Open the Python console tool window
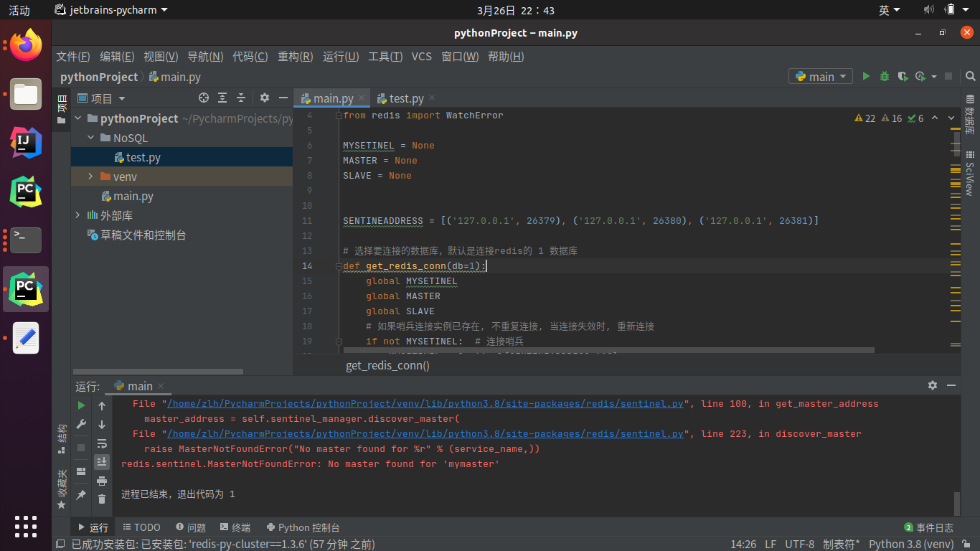 [302, 527]
